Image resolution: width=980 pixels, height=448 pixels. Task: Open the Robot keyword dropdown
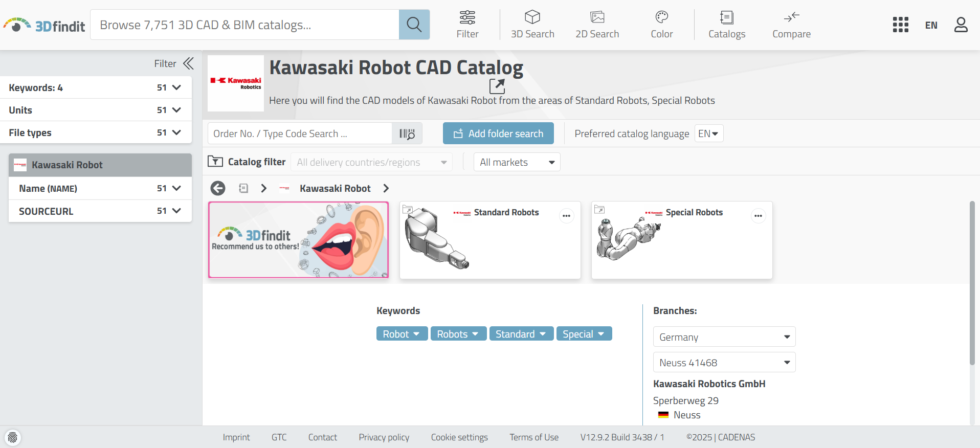402,334
